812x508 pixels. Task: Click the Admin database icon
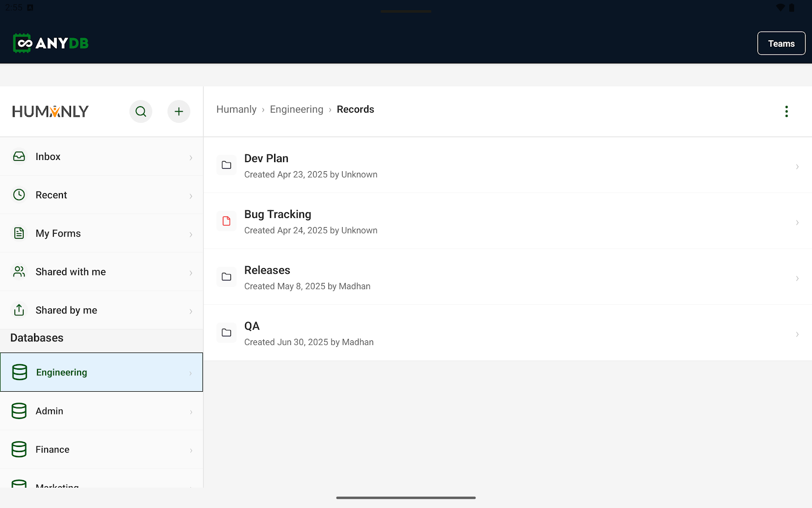[19, 411]
